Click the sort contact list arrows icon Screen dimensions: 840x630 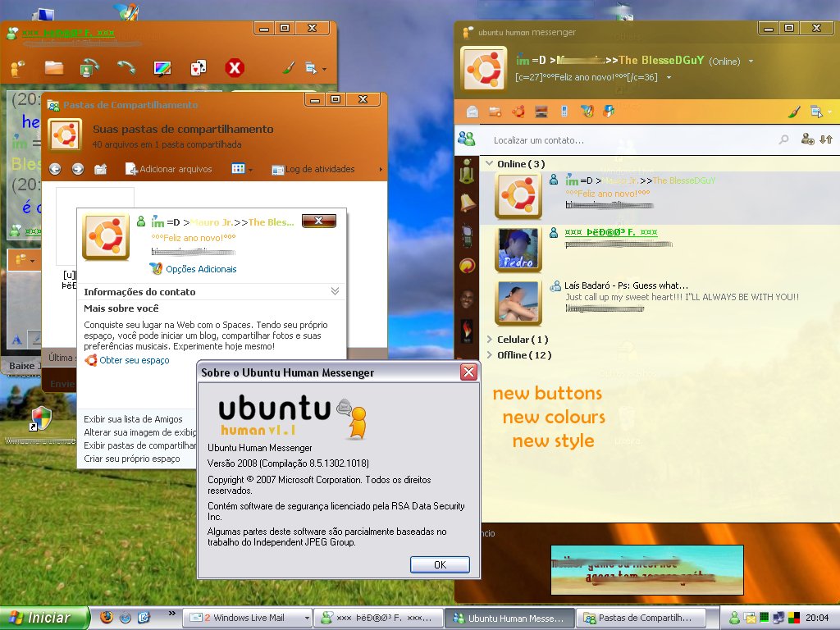(826, 139)
